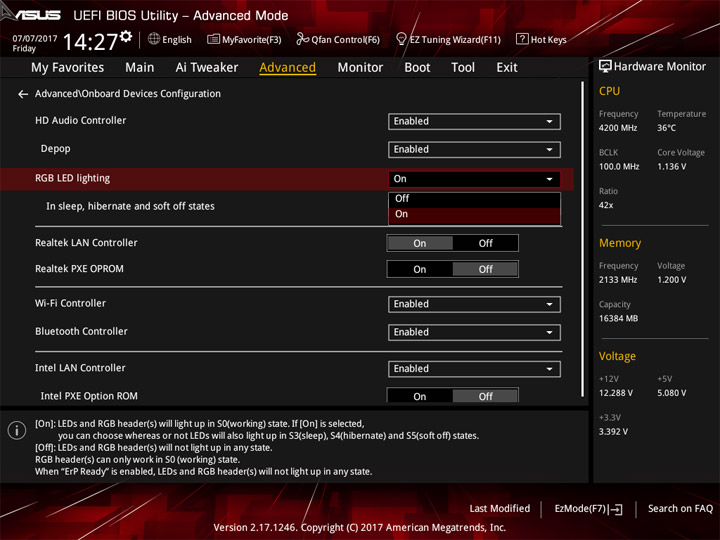Click the back arrow beside Onboard Devices Configuration
720x540 pixels.
pos(22,94)
